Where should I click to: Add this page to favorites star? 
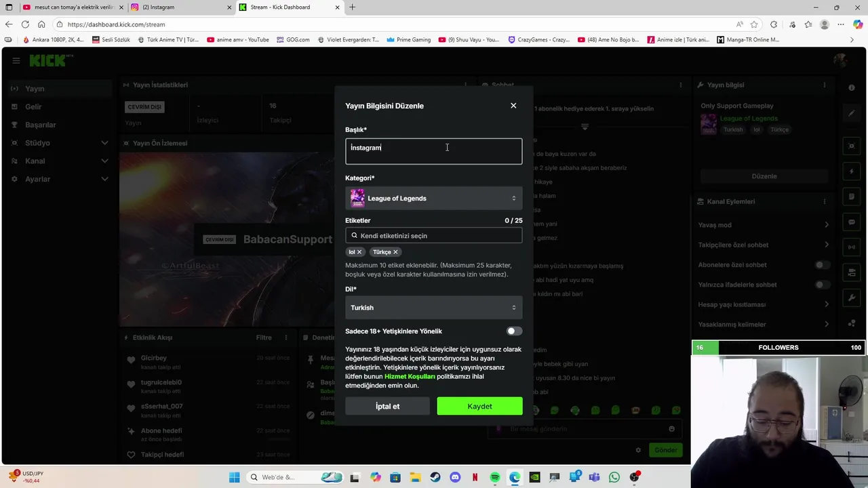(x=754, y=24)
